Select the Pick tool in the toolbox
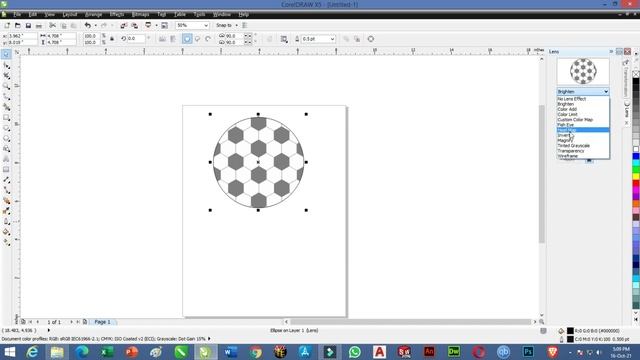Image resolution: width=640 pixels, height=360 pixels. pyautogui.click(x=6, y=54)
